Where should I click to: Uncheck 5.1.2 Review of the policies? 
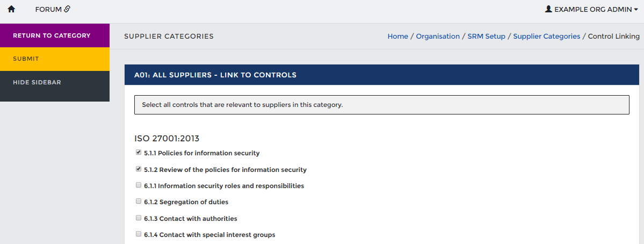(x=139, y=169)
